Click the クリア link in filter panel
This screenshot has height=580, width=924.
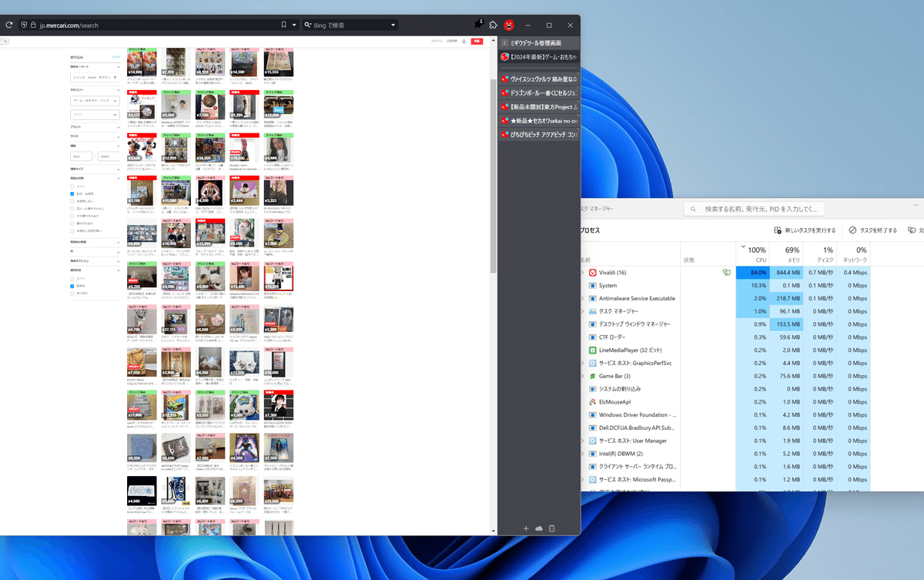(116, 57)
